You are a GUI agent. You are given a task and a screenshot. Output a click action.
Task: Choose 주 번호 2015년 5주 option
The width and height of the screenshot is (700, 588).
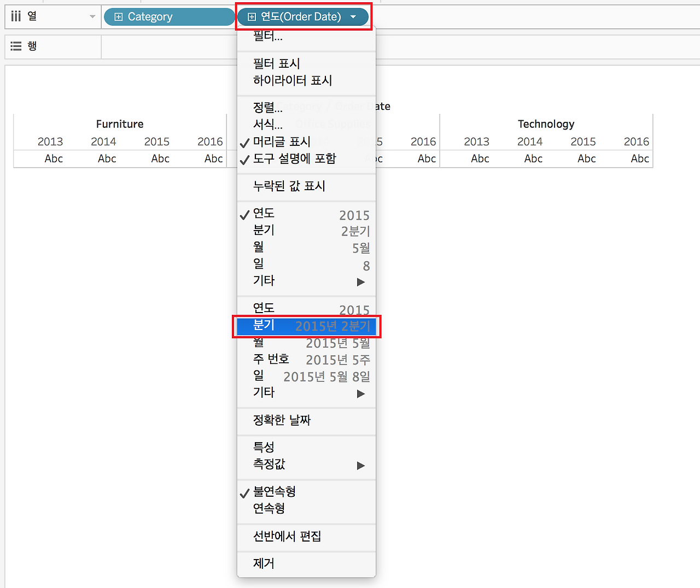coord(306,360)
